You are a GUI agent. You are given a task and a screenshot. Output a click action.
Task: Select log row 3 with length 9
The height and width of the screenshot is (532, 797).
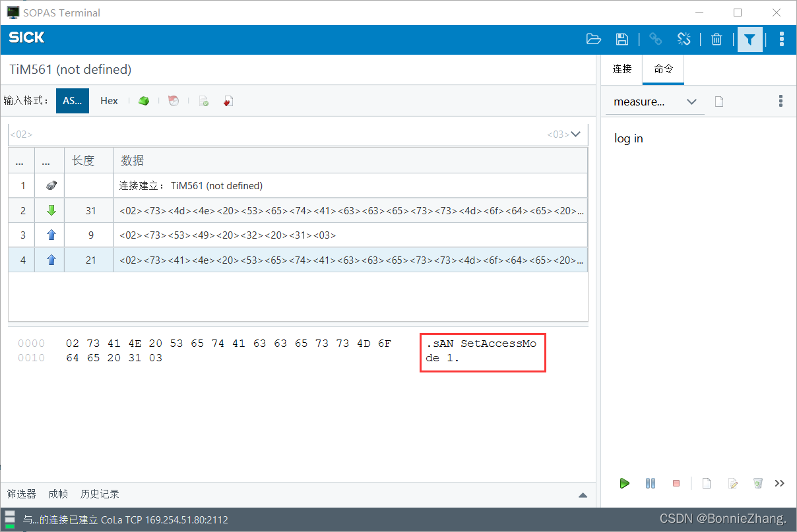(298, 235)
